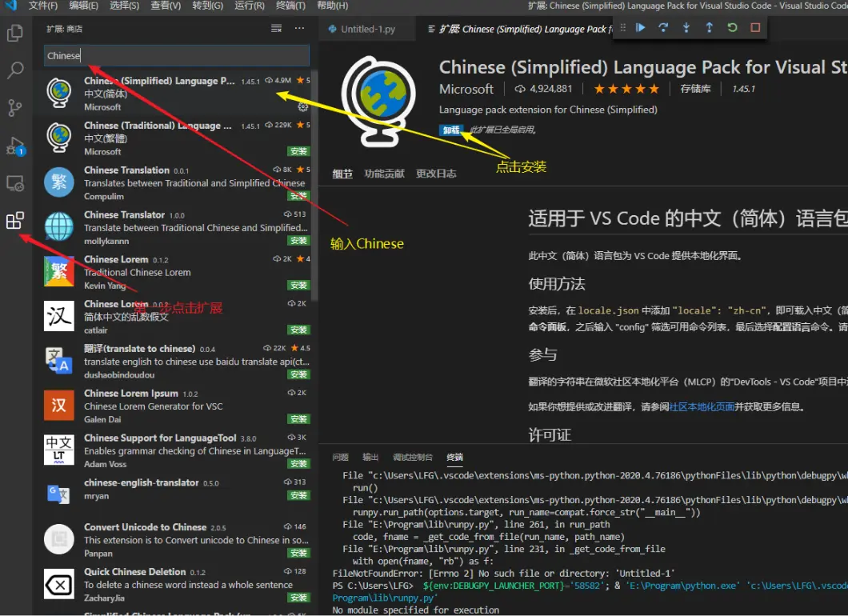
Task: Install Chinese Lorem Ipsum by Galen Dai
Action: pyautogui.click(x=298, y=419)
